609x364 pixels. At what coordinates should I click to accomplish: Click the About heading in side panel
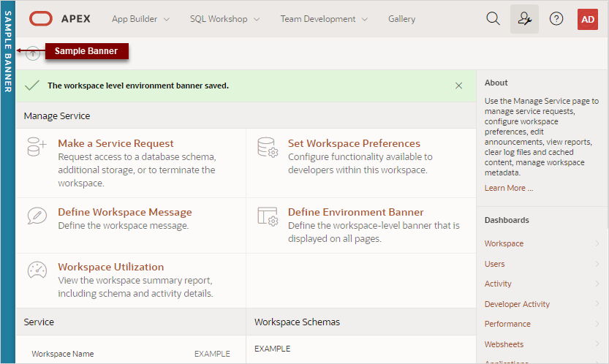point(496,83)
